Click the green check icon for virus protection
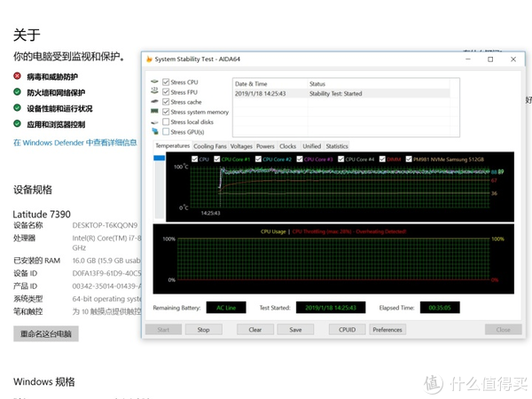 (x=18, y=76)
